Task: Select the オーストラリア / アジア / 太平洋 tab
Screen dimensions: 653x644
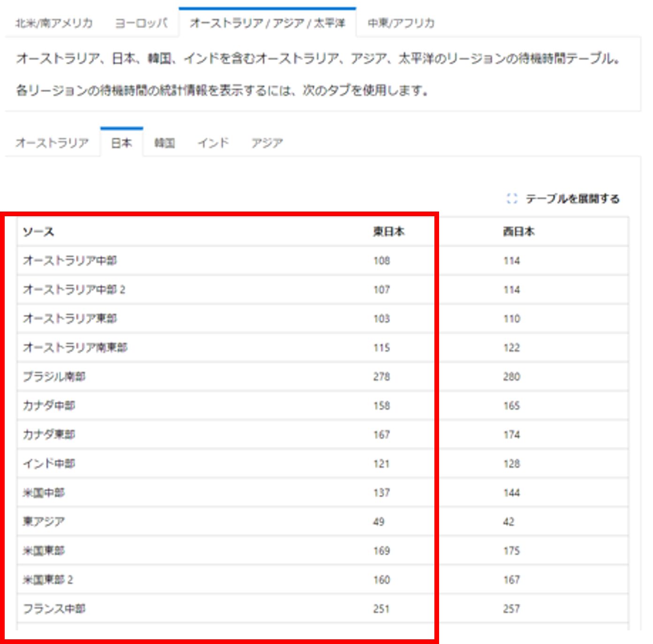Action: 267,23
